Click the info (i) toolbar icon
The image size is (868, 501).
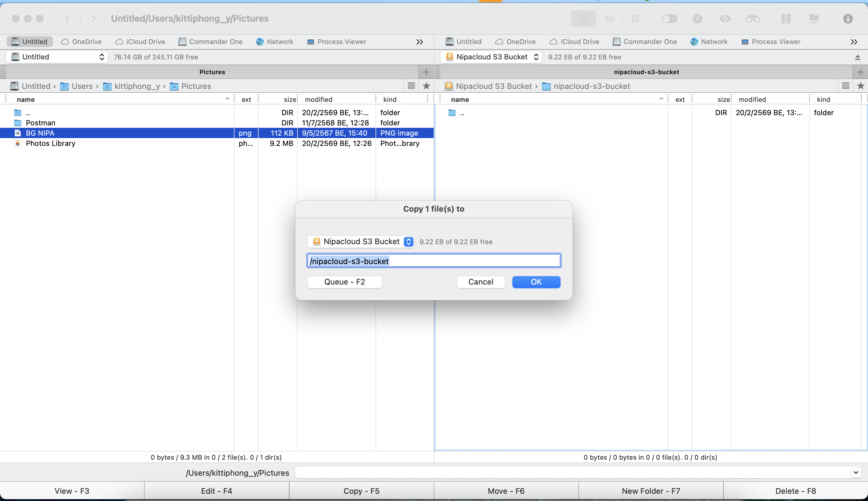697,19
